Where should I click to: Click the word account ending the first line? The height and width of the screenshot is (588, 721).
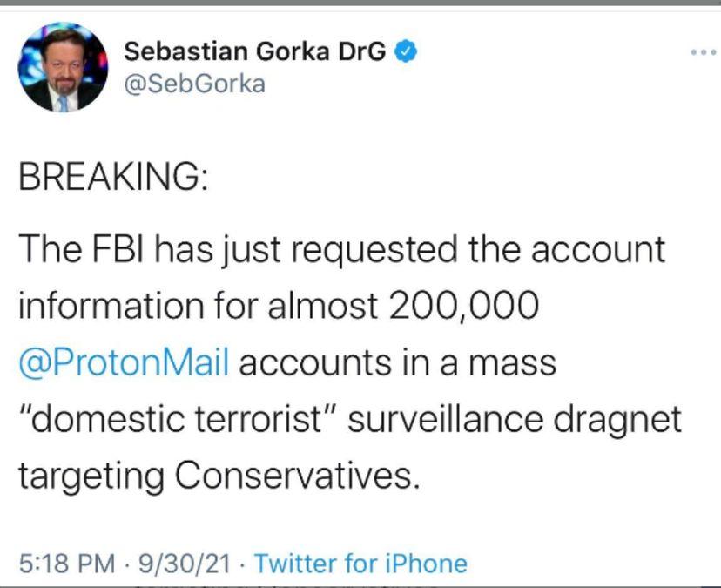tap(598, 250)
